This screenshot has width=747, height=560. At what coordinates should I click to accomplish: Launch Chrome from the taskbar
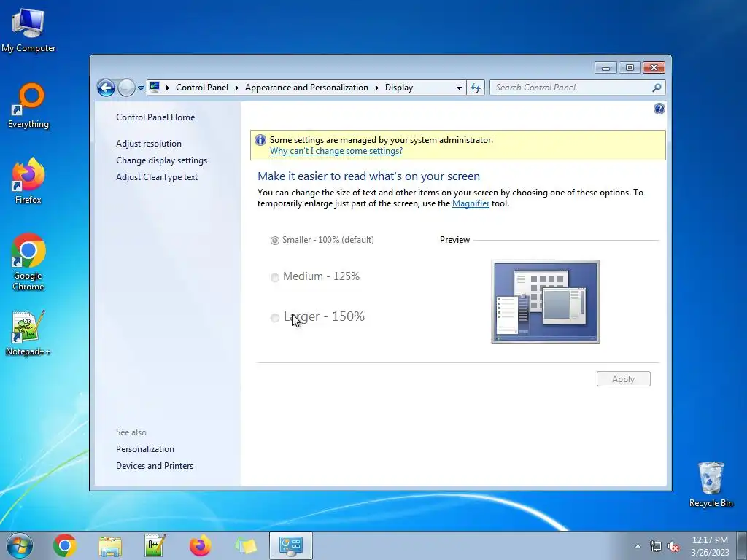[65, 545]
